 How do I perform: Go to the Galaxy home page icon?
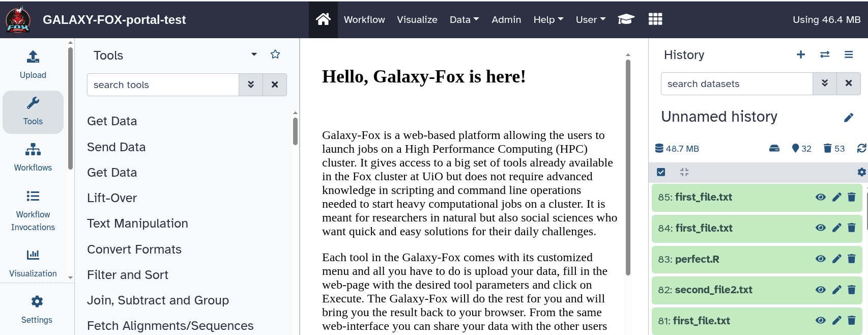(323, 19)
